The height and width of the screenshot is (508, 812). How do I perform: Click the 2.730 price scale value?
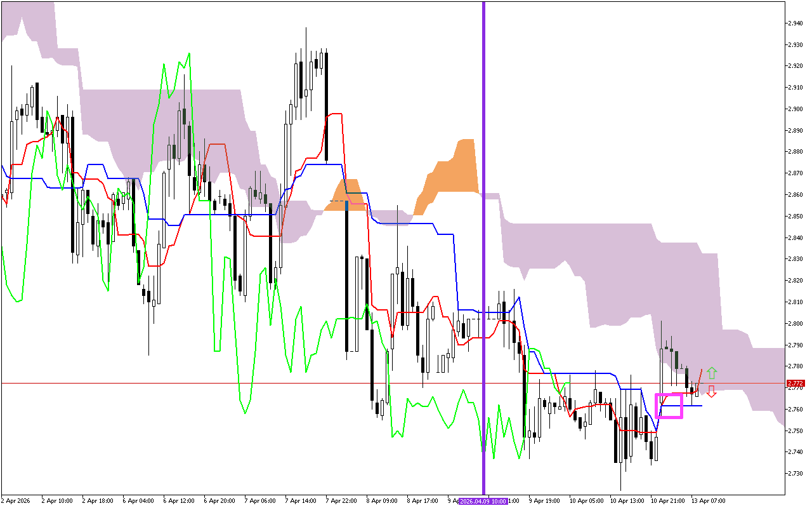tap(796, 473)
